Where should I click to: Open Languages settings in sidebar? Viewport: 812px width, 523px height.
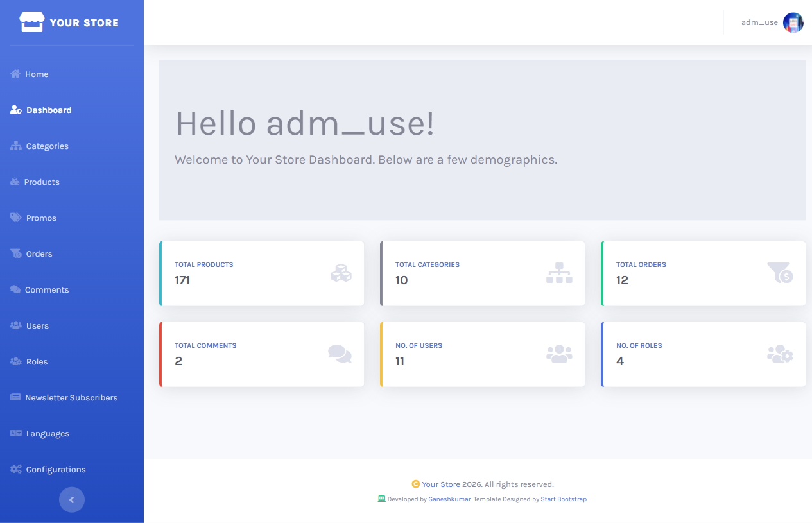72,433
